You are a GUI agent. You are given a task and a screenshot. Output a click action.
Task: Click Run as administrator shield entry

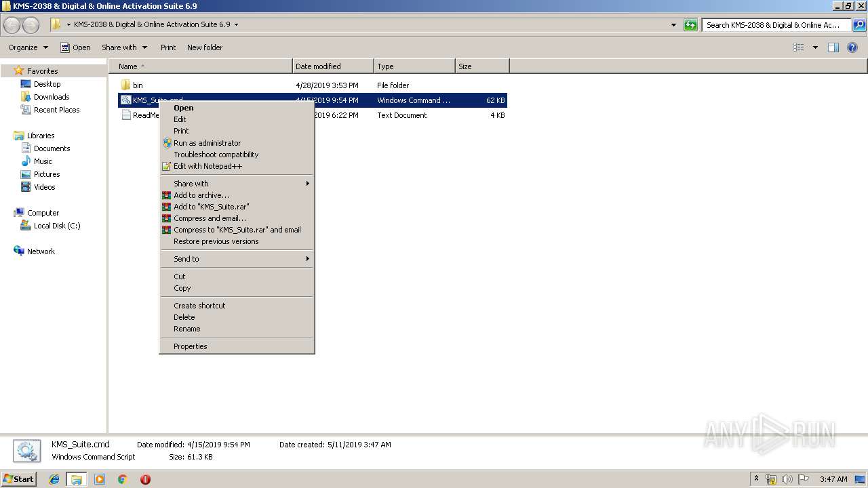(x=237, y=143)
